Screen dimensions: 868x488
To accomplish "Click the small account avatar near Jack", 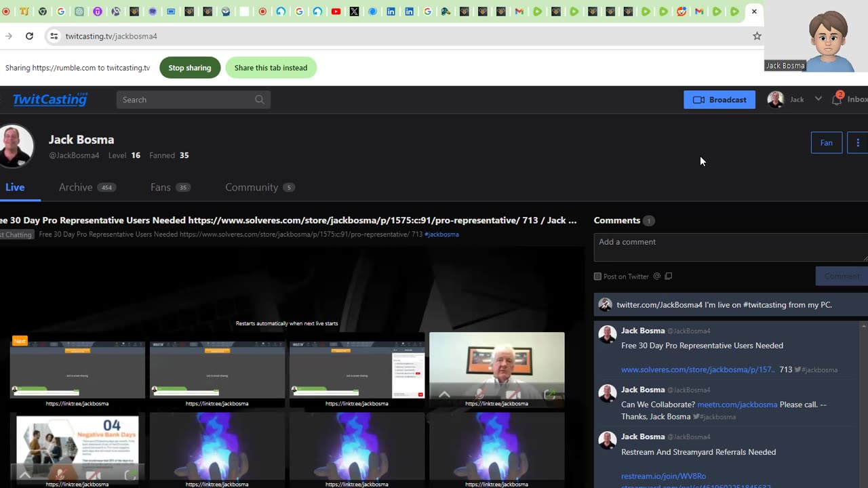I will 776,100.
